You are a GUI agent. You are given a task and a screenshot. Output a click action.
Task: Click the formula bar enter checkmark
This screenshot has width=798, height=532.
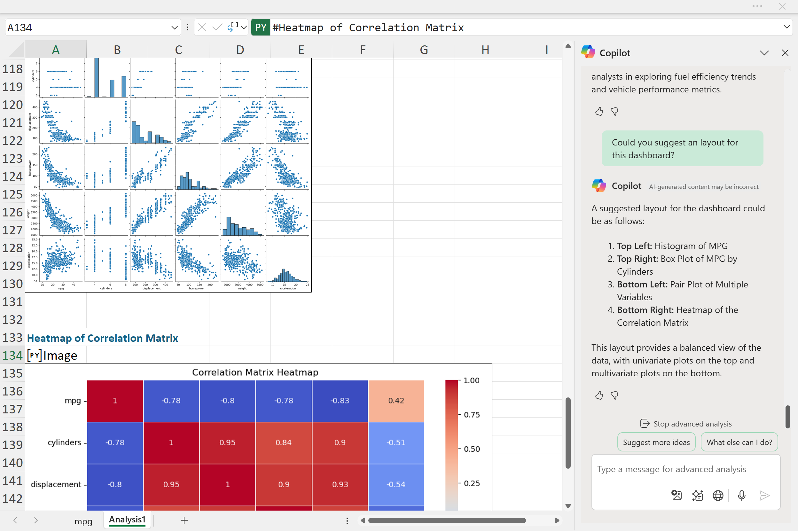click(x=217, y=27)
